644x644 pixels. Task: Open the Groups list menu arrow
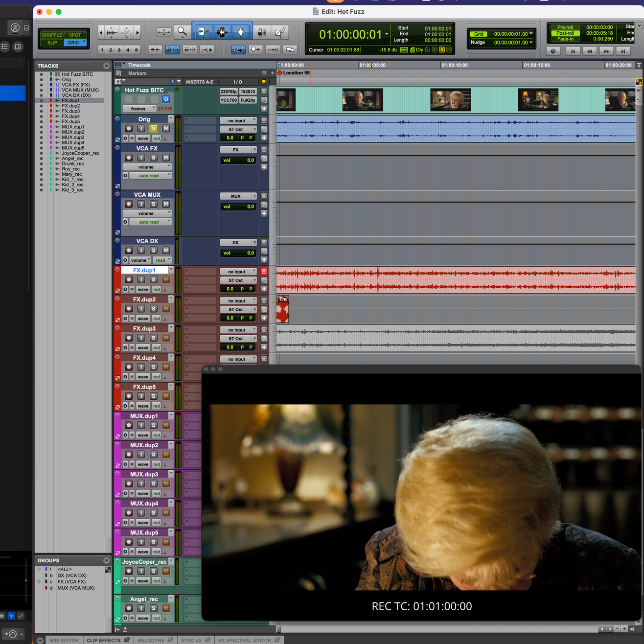click(x=106, y=560)
